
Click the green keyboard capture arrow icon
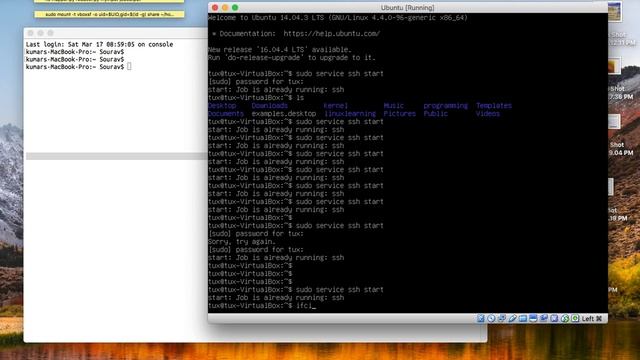[x=575, y=318]
